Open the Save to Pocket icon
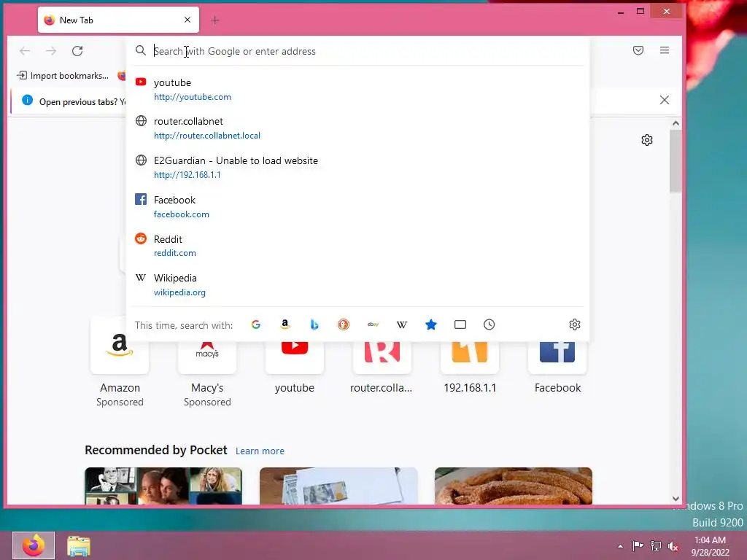Image resolution: width=747 pixels, height=560 pixels. pyautogui.click(x=638, y=50)
